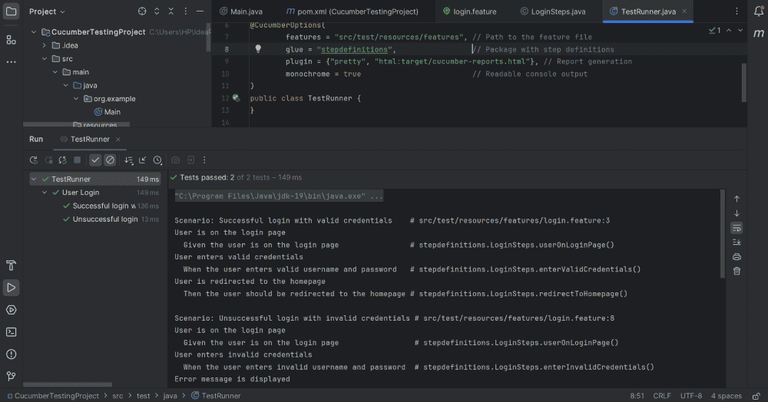Toggle Show Passed tests checkmark filter
The width and height of the screenshot is (768, 402).
pyautogui.click(x=95, y=160)
